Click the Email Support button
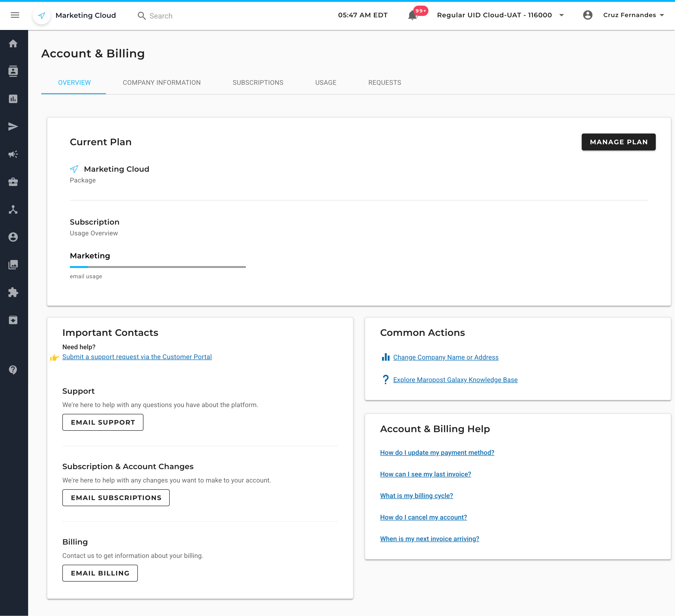 click(103, 422)
